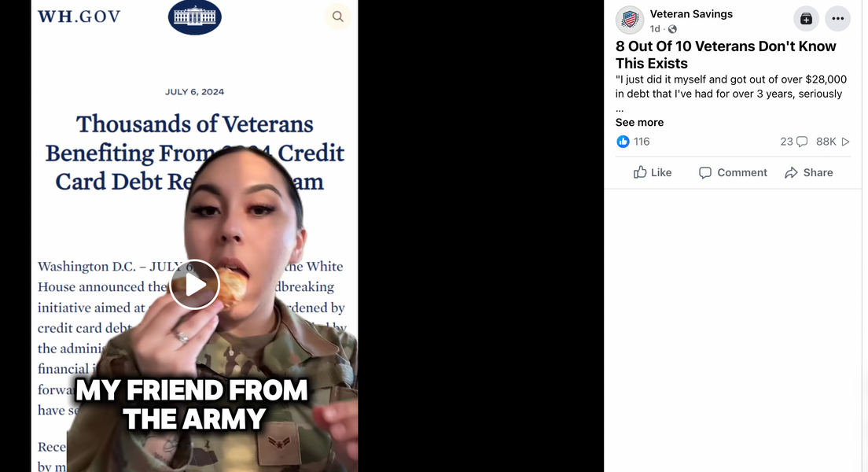Click the 88K views play icon
Screen dimensions: 868x472
coord(845,142)
